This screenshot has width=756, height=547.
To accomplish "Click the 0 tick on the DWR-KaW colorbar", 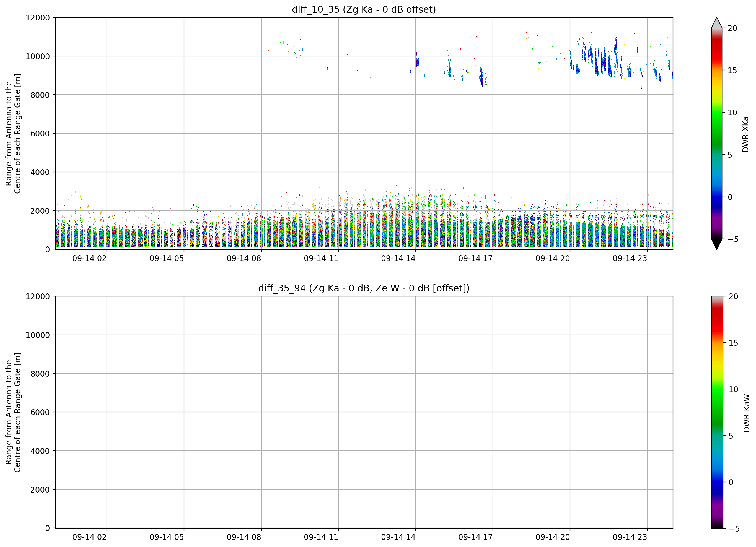I will click(731, 482).
